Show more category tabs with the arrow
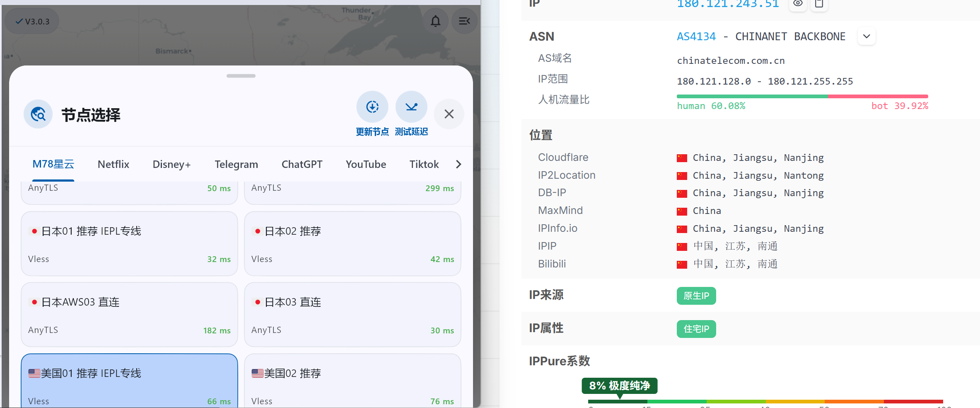Screen dimensions: 980x408 click(459, 164)
